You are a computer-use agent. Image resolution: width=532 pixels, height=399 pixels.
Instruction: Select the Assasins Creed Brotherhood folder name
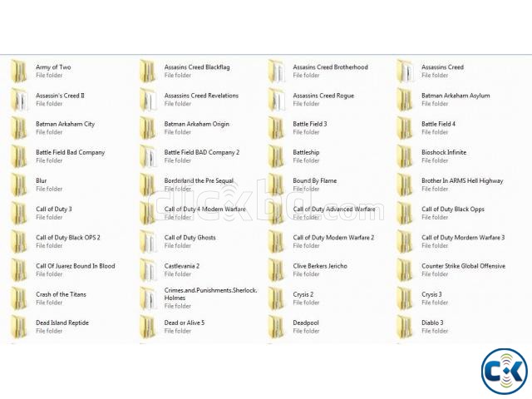pos(330,67)
